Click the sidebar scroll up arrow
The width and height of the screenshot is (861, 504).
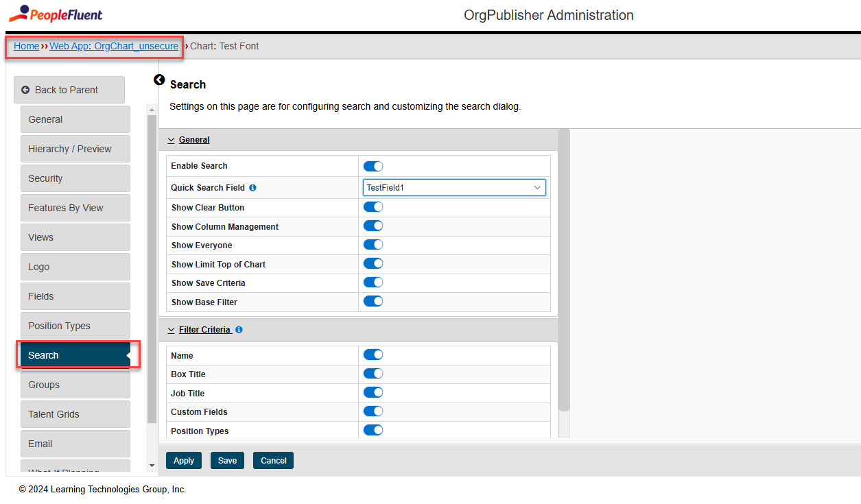152,110
